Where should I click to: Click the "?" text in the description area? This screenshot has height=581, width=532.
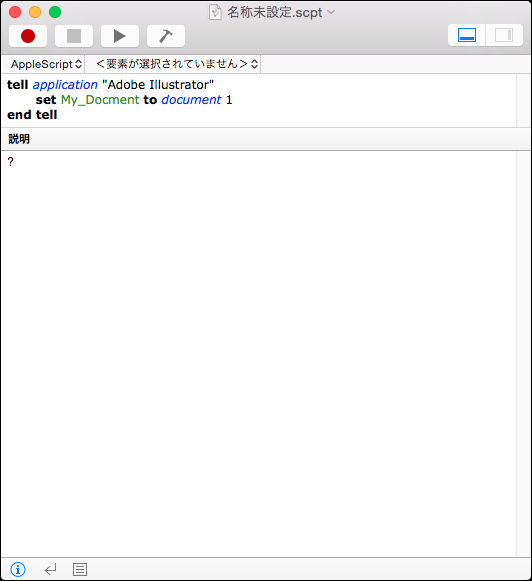pos(10,162)
